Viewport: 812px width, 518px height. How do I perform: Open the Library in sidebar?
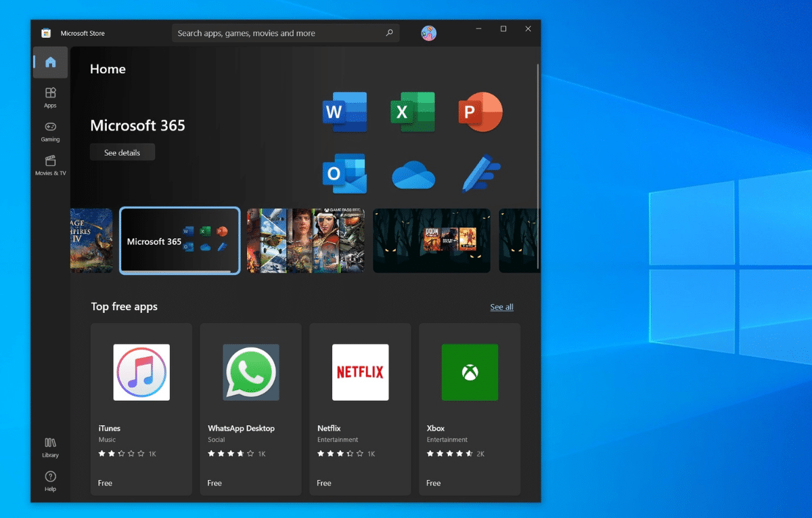tap(50, 448)
